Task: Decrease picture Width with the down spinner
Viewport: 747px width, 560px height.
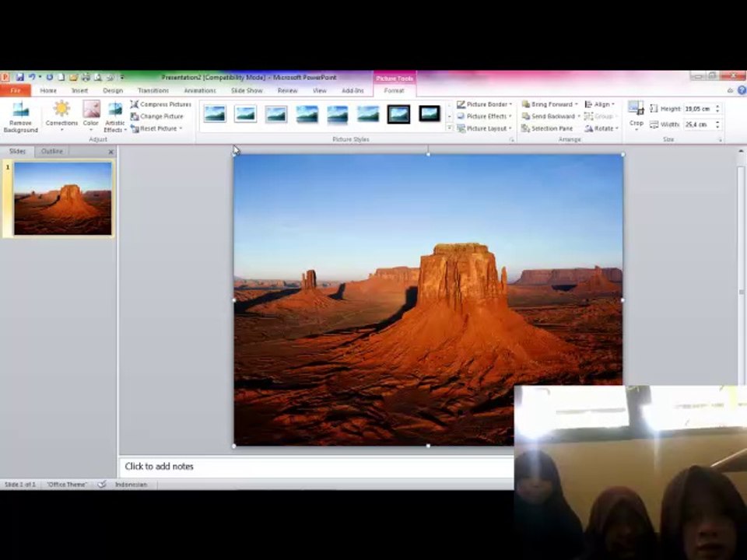Action: coord(717,128)
